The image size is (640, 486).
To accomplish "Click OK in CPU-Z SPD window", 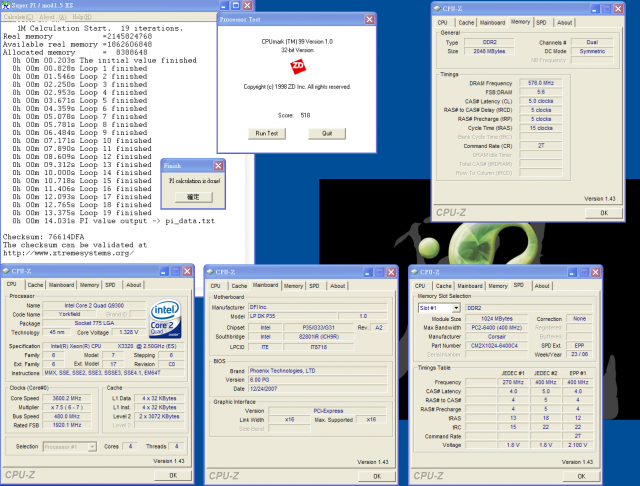I will 582,476.
